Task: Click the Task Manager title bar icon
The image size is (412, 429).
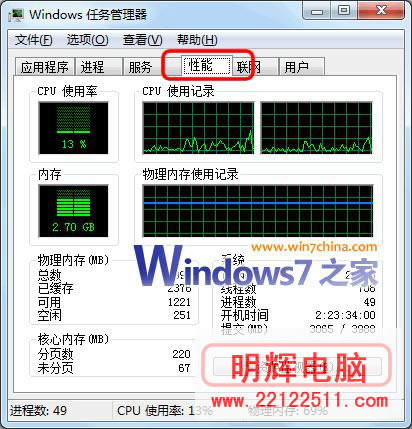Action: coord(16,15)
